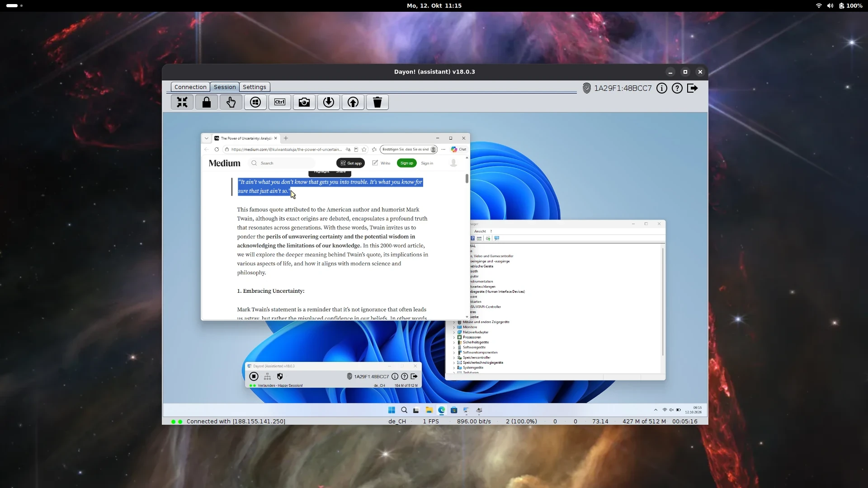The image size is (868, 488).
Task: Click the Sign in link on Medium
Action: (x=427, y=164)
